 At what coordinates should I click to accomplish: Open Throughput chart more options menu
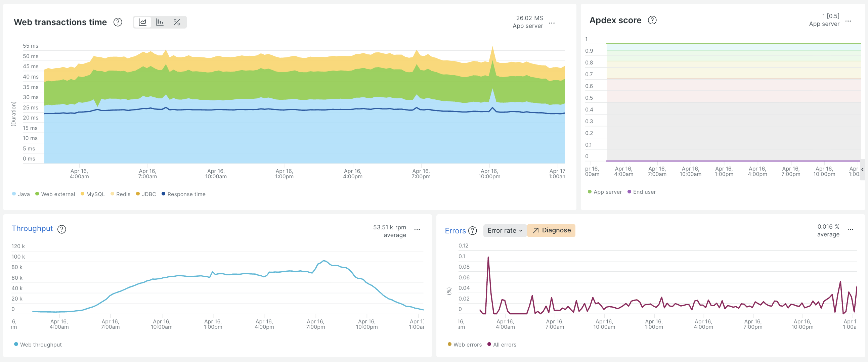417,229
